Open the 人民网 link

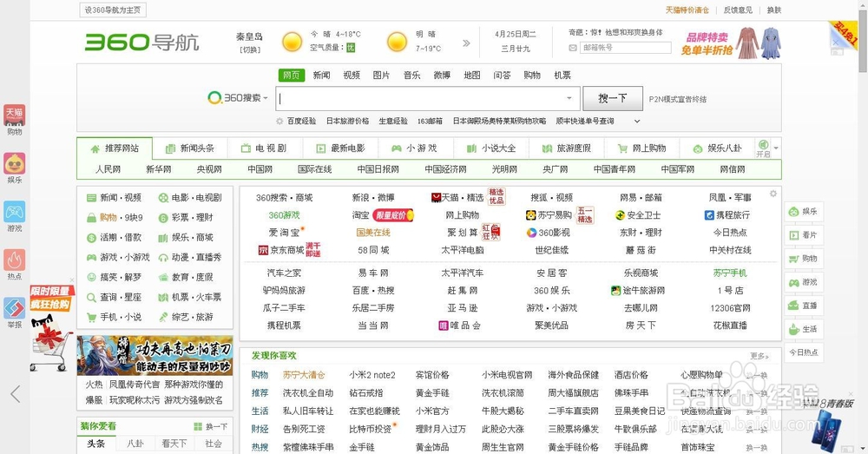pos(108,169)
